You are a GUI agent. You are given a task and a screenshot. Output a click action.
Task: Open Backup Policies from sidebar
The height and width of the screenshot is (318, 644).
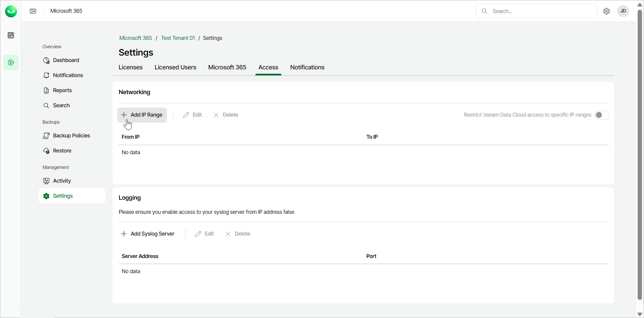pos(71,135)
